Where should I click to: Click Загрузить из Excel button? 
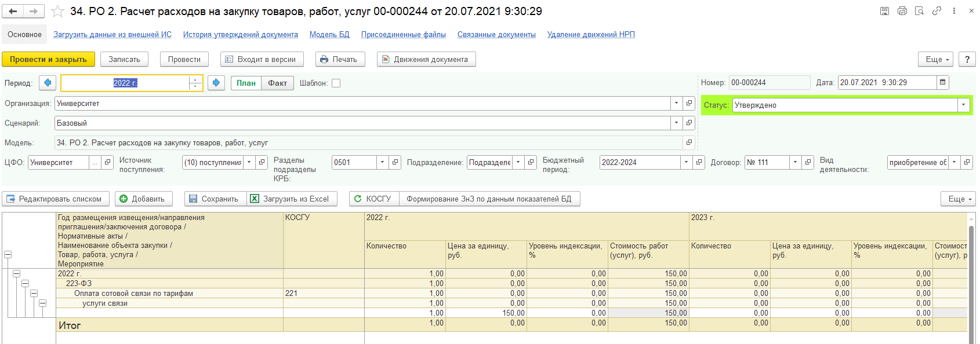pos(292,199)
